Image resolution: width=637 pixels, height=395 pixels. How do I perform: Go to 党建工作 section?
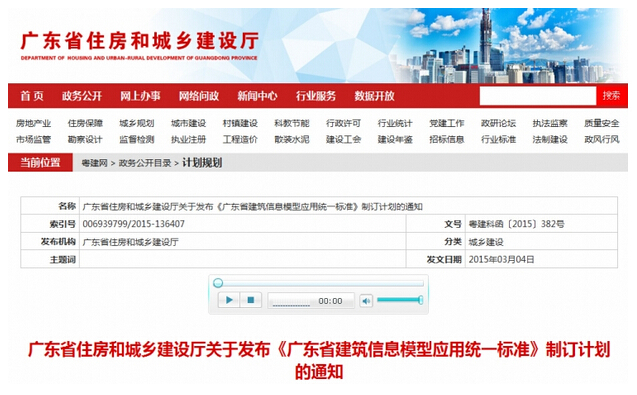point(446,123)
